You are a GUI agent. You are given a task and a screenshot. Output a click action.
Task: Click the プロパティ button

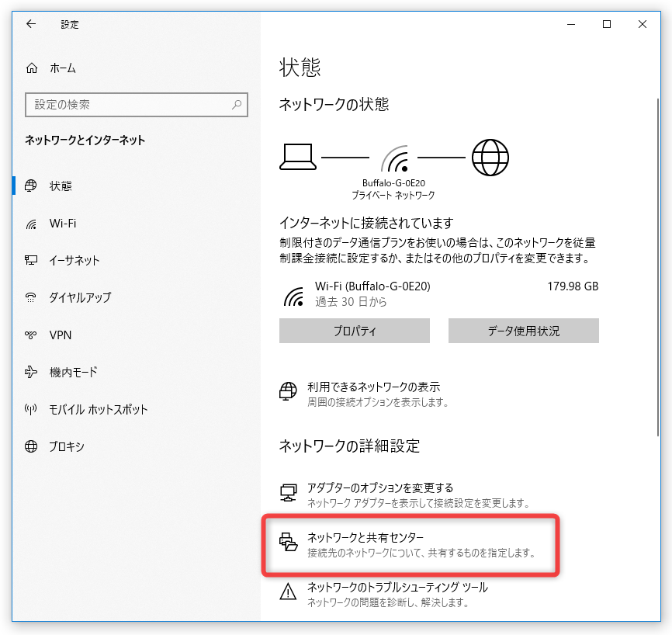click(355, 331)
